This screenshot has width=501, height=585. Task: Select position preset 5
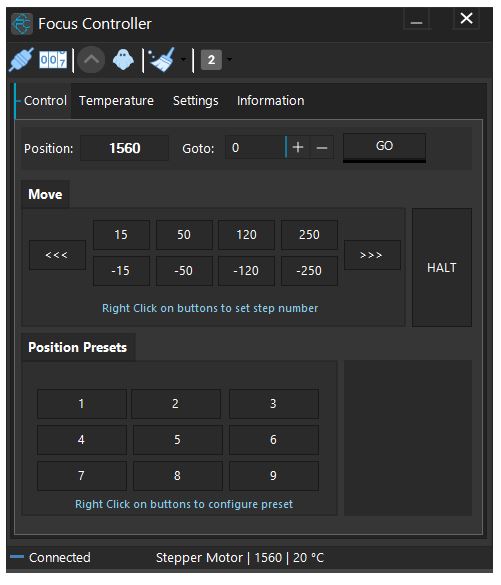point(178,440)
